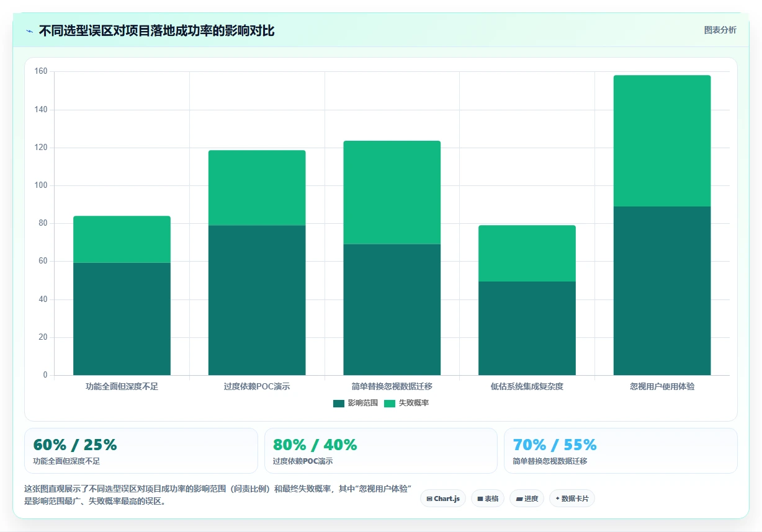Click the dark teal 影响范围 legend swatch
This screenshot has width=762, height=532.
click(x=338, y=404)
